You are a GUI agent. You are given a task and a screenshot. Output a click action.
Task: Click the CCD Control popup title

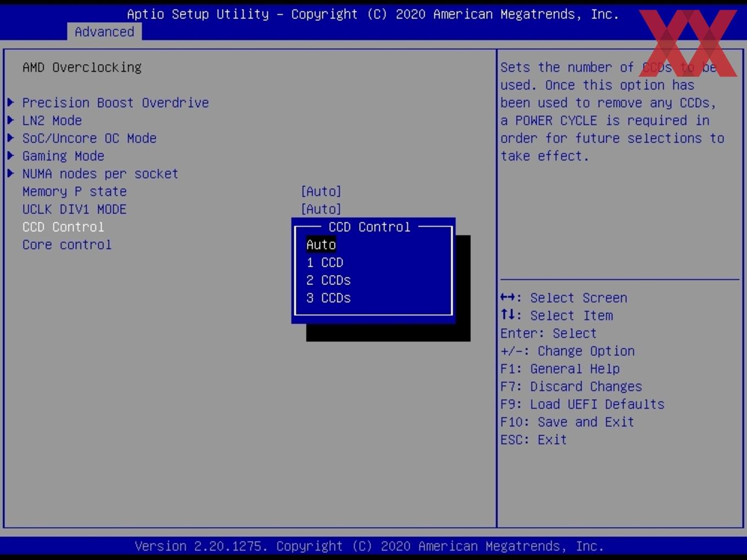370,227
